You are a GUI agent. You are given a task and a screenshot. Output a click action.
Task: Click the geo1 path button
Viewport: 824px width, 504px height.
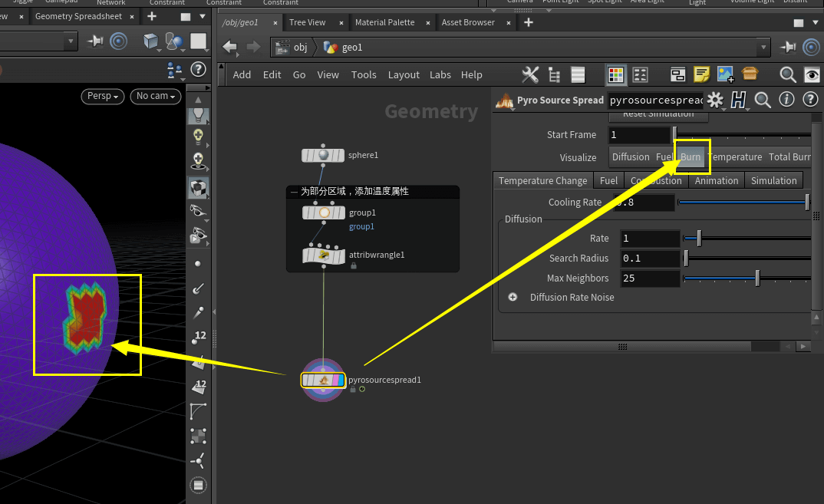(x=343, y=48)
